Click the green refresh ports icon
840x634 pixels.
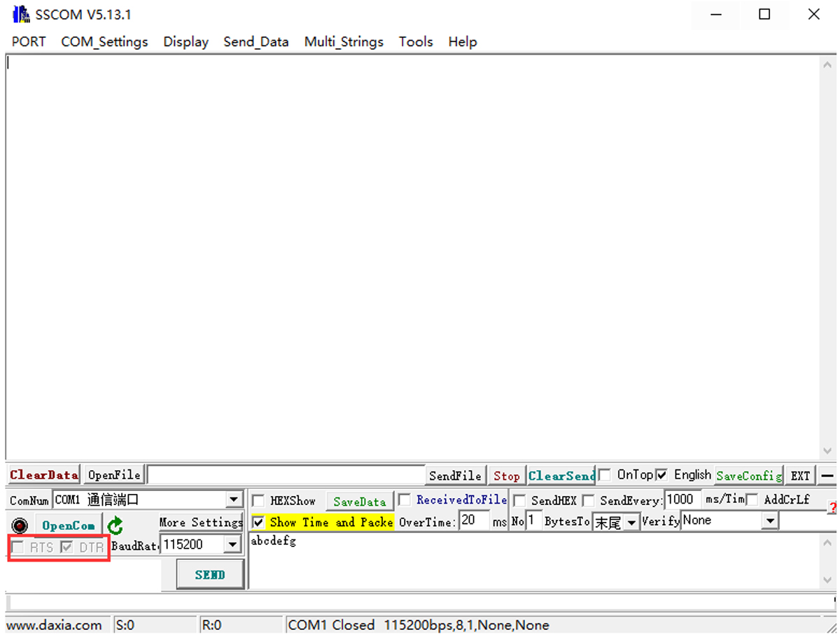[115, 525]
